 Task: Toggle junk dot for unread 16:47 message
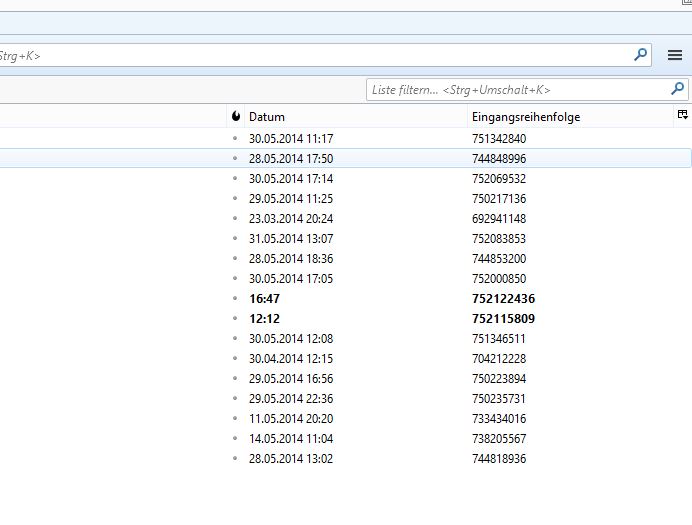[235, 299]
